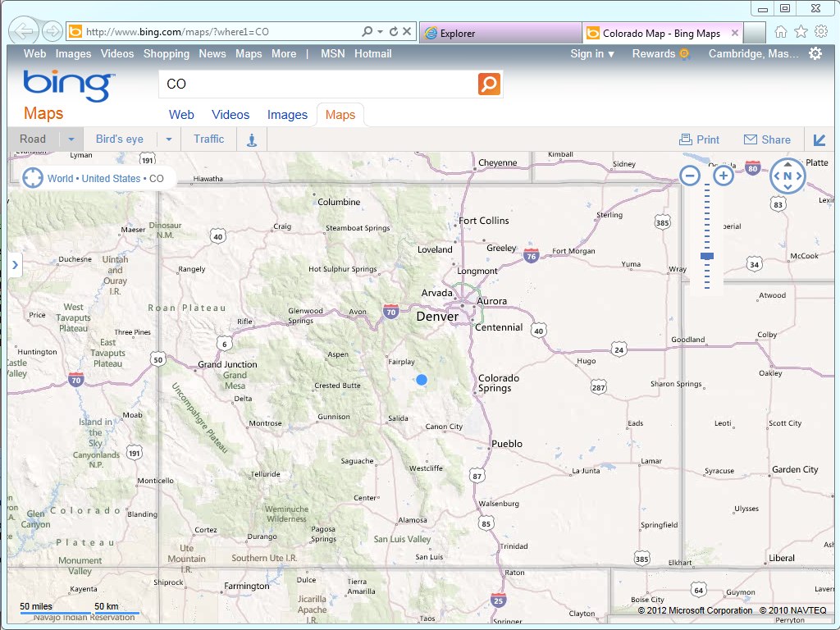Open the Road view dropdown arrow
The width and height of the screenshot is (840, 630).
point(71,139)
